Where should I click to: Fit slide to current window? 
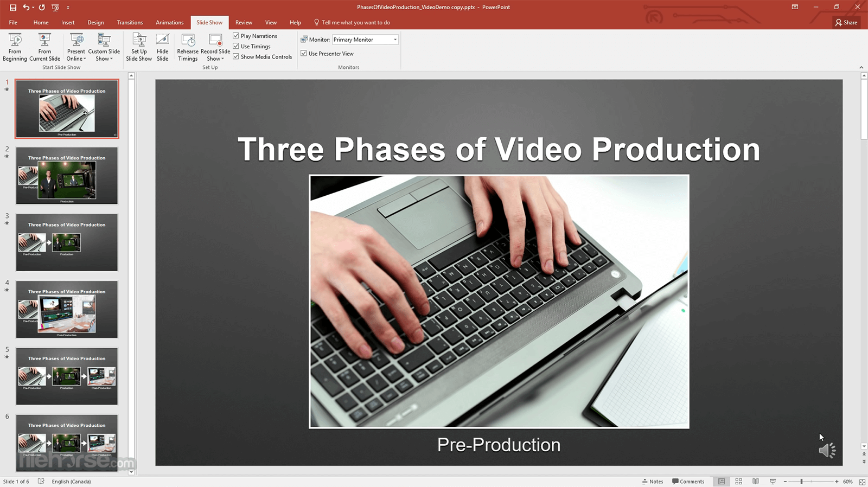[x=862, y=482]
